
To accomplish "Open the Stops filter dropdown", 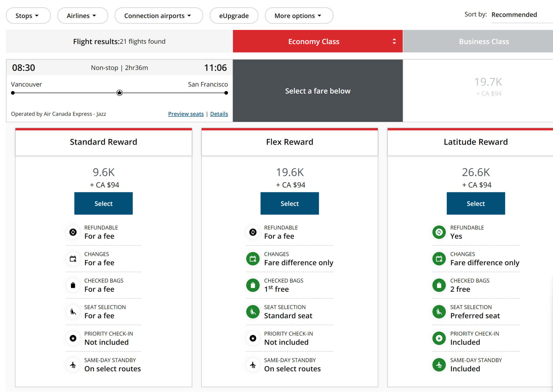I will pyautogui.click(x=28, y=16).
